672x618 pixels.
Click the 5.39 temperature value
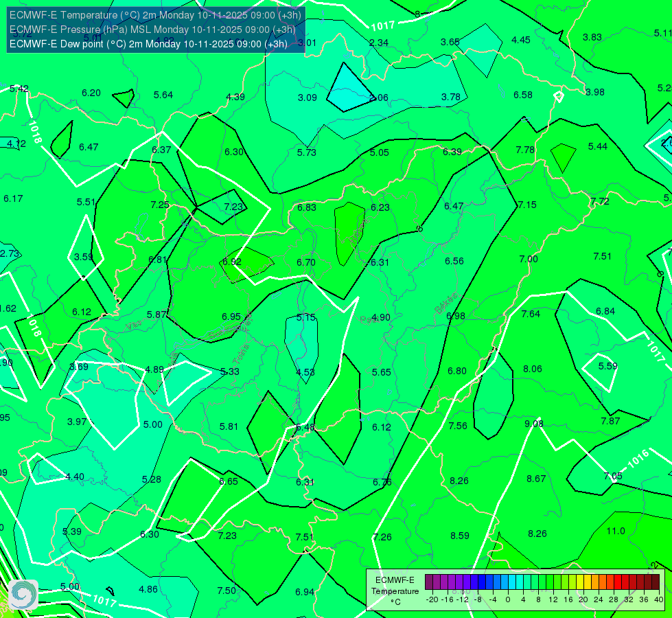(x=72, y=531)
